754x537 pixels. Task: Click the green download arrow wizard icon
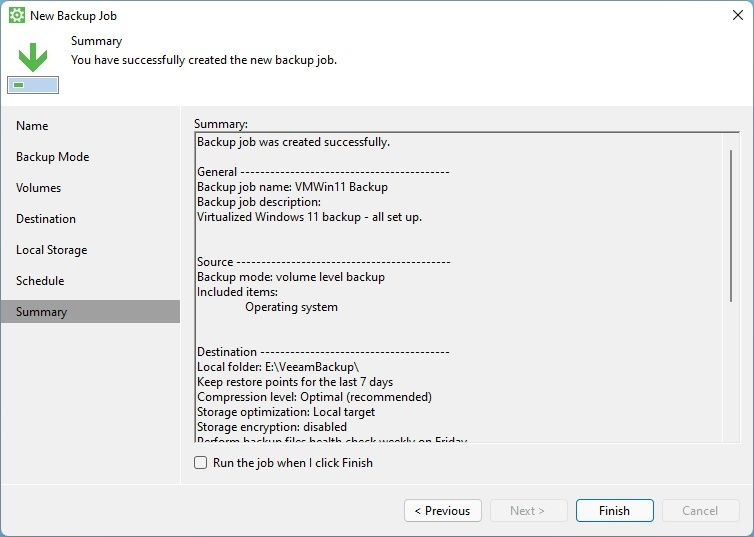(x=33, y=67)
